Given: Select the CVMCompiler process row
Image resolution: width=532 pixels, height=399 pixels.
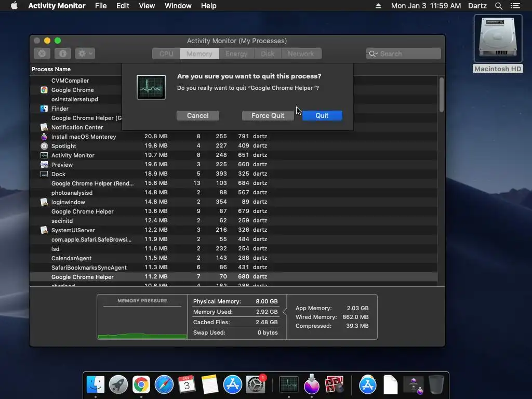Looking at the screenshot, I should (x=76, y=81).
